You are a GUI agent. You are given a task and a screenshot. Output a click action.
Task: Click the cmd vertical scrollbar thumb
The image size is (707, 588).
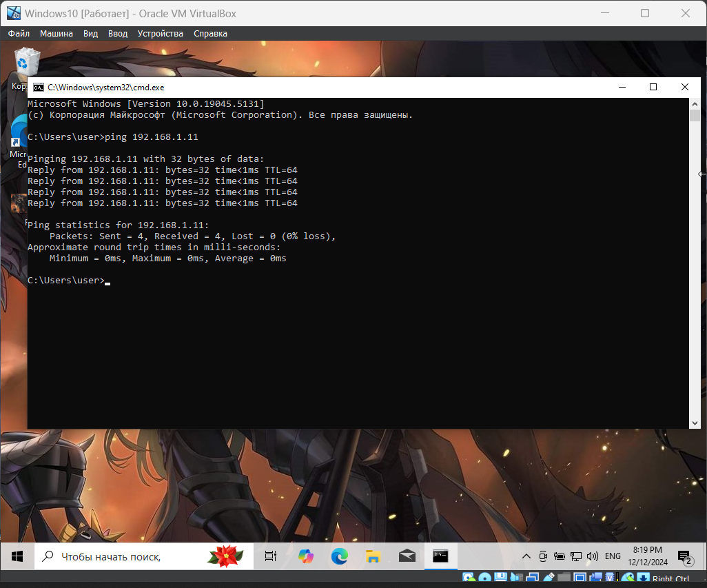(x=695, y=115)
